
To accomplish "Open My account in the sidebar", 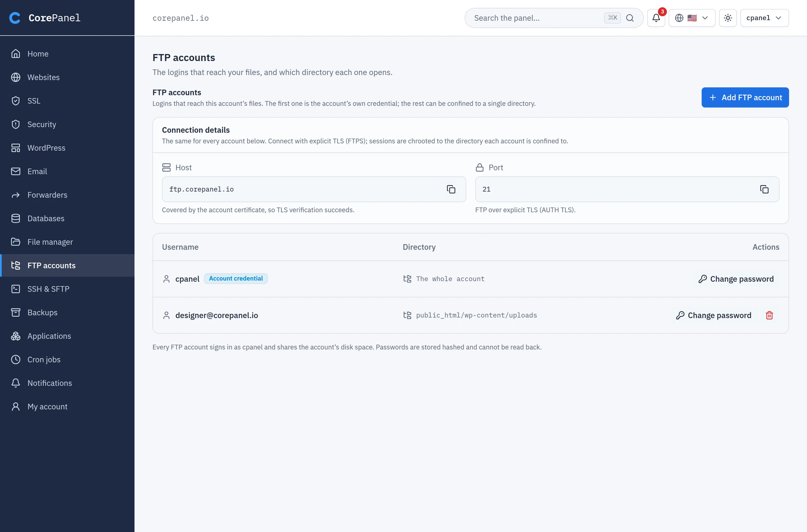I will pyautogui.click(x=67, y=407).
